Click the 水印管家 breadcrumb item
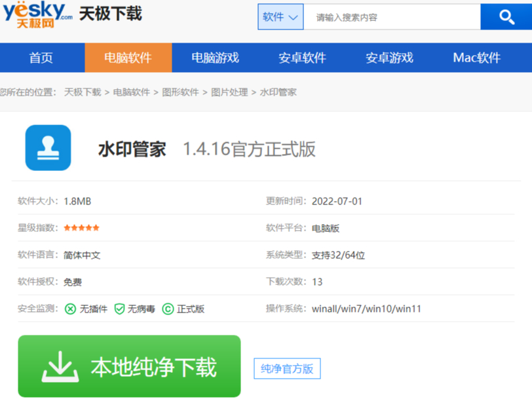The width and height of the screenshot is (532, 399). pos(278,92)
